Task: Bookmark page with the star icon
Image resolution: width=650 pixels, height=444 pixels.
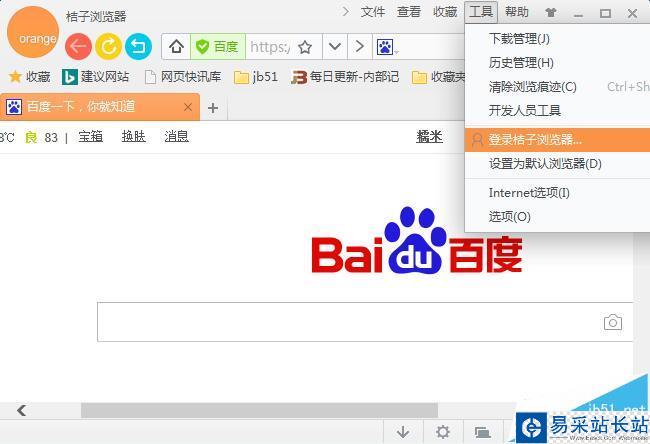Action: pos(305,47)
